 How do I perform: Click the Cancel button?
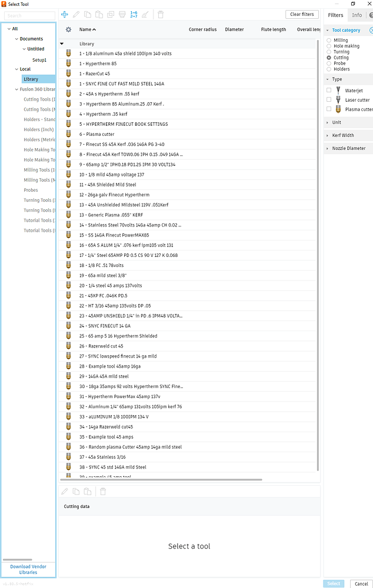coord(361,583)
